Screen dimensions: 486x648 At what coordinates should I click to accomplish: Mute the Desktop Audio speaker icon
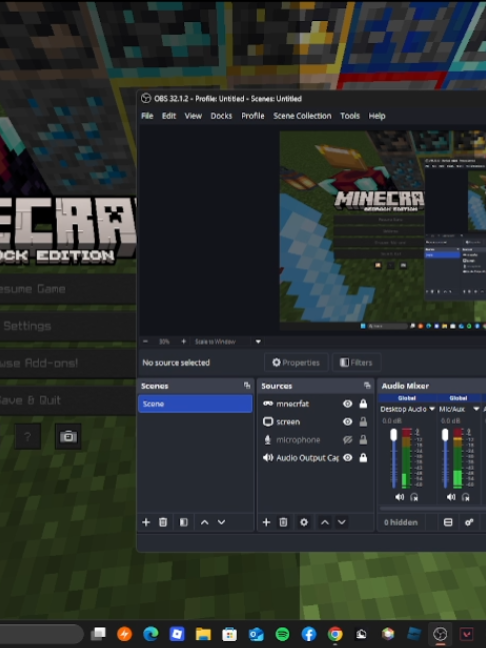399,497
